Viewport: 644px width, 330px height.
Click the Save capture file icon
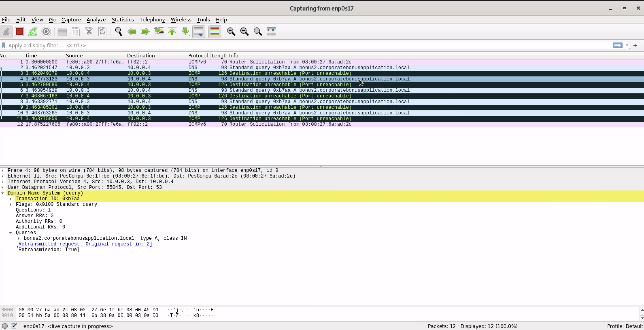click(75, 32)
